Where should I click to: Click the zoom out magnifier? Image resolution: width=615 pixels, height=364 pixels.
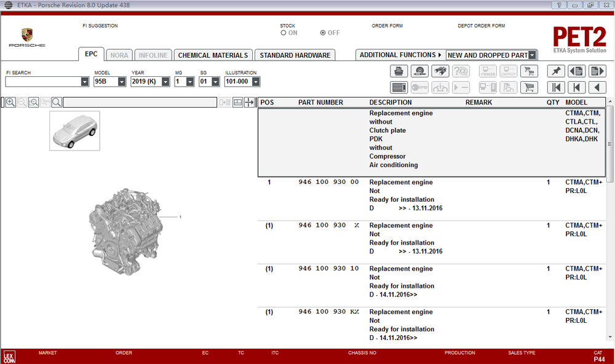[22, 102]
